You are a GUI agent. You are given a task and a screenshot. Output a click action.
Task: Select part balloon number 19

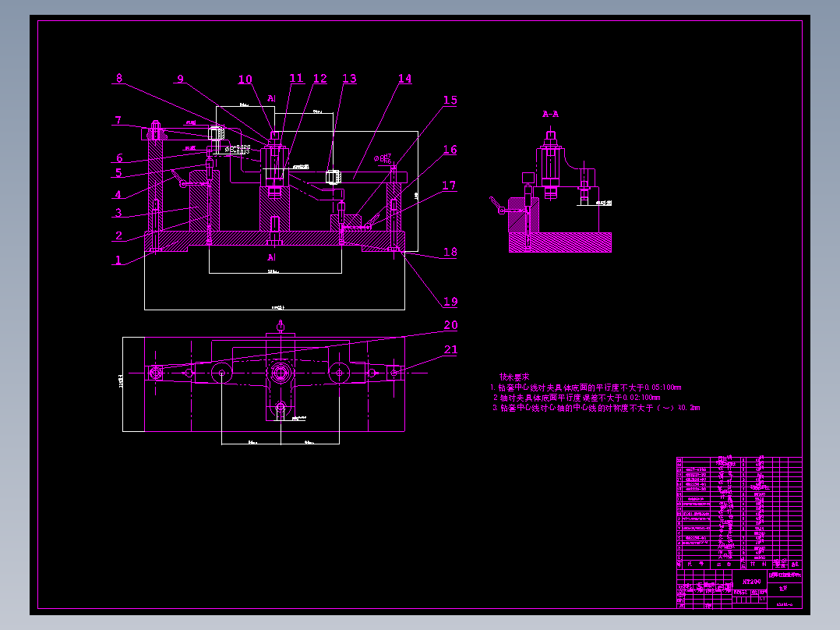click(450, 301)
